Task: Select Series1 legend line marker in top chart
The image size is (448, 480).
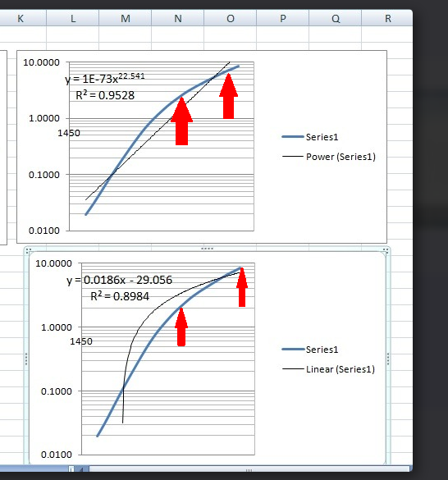Action: [x=293, y=137]
